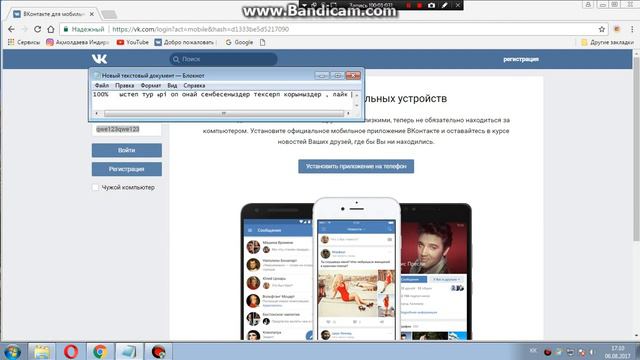Open the Формат menu in Notepad
Image resolution: width=640 pixels, height=360 pixels.
click(x=151, y=85)
